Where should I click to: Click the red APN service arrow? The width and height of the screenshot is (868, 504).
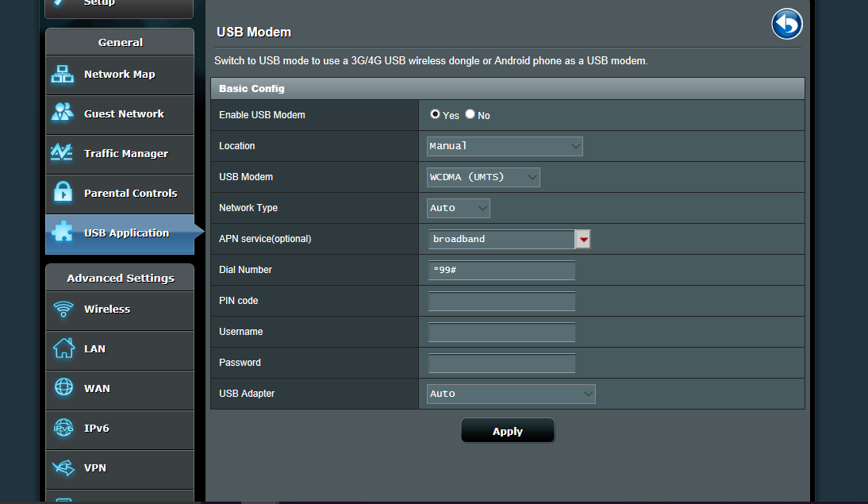583,239
